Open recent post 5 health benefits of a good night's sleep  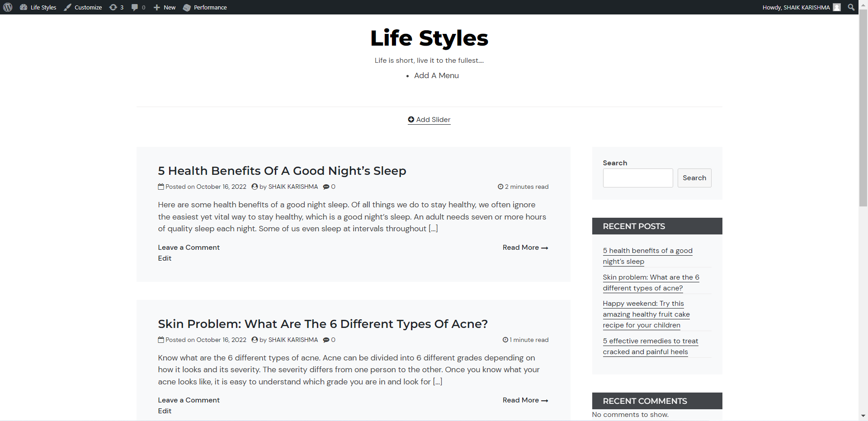[x=647, y=256]
